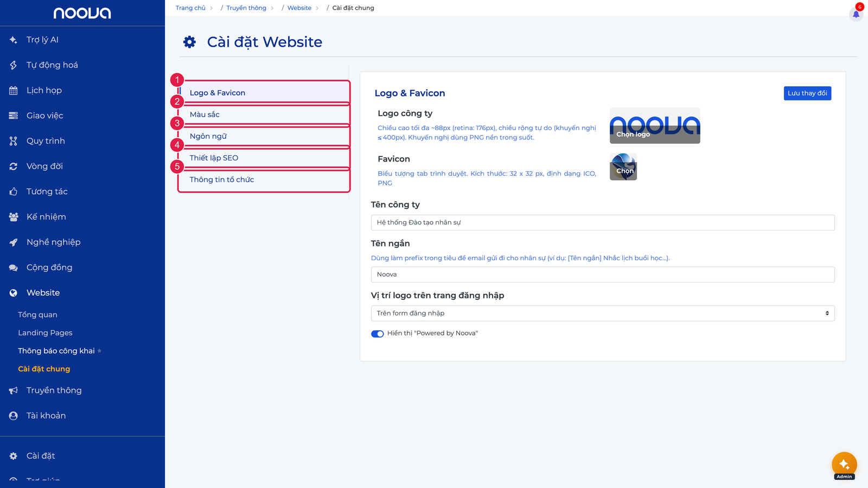Click the Truyền thông megaphone icon
The height and width of the screenshot is (488, 868).
(13, 390)
